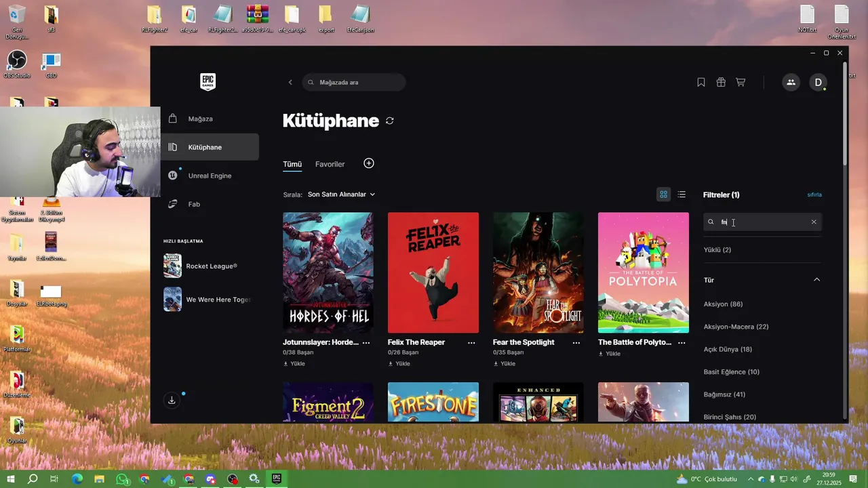Image resolution: width=868 pixels, height=488 pixels.
Task: Refresh the Kütüphane library
Action: pos(390,121)
